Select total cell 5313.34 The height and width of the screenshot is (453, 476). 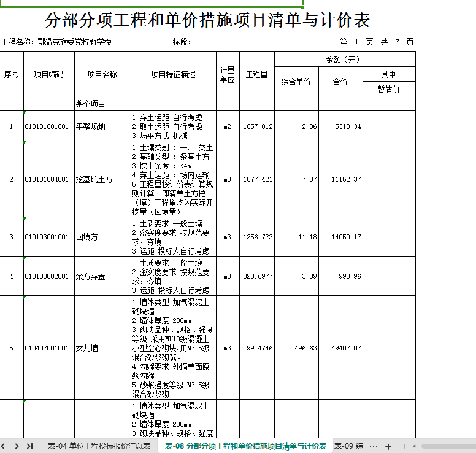(340, 126)
